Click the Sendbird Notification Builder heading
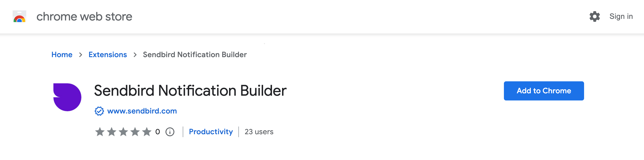 click(190, 91)
